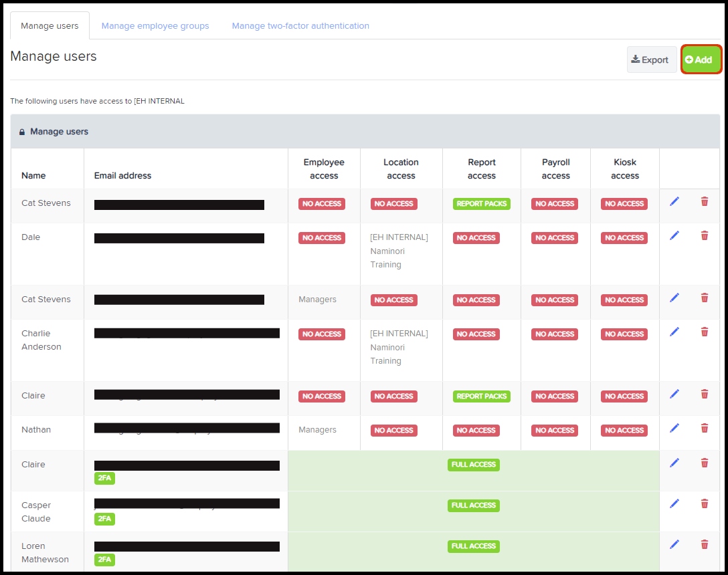Delete user Dale with the trash icon
The image size is (728, 575).
pos(705,235)
